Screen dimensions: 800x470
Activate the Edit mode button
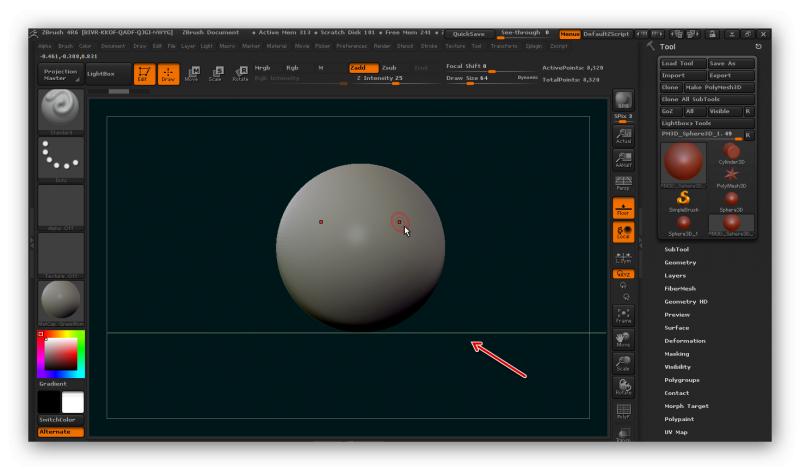[144, 74]
